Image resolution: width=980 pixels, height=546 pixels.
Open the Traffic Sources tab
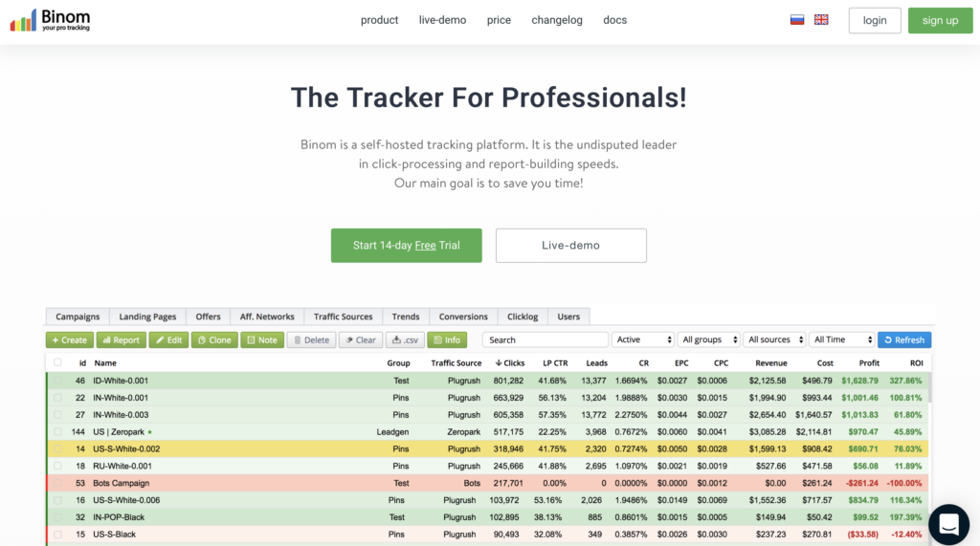click(343, 317)
